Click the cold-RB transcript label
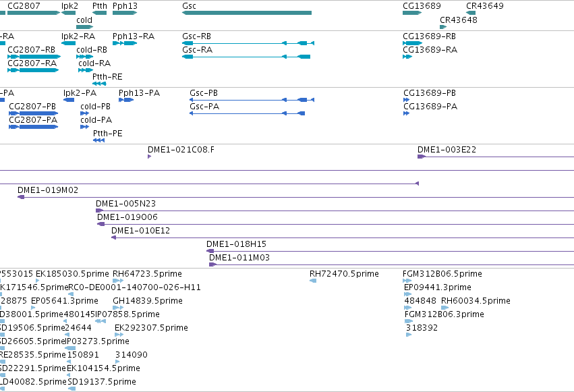The width and height of the screenshot is (574, 392). pyautogui.click(x=92, y=50)
